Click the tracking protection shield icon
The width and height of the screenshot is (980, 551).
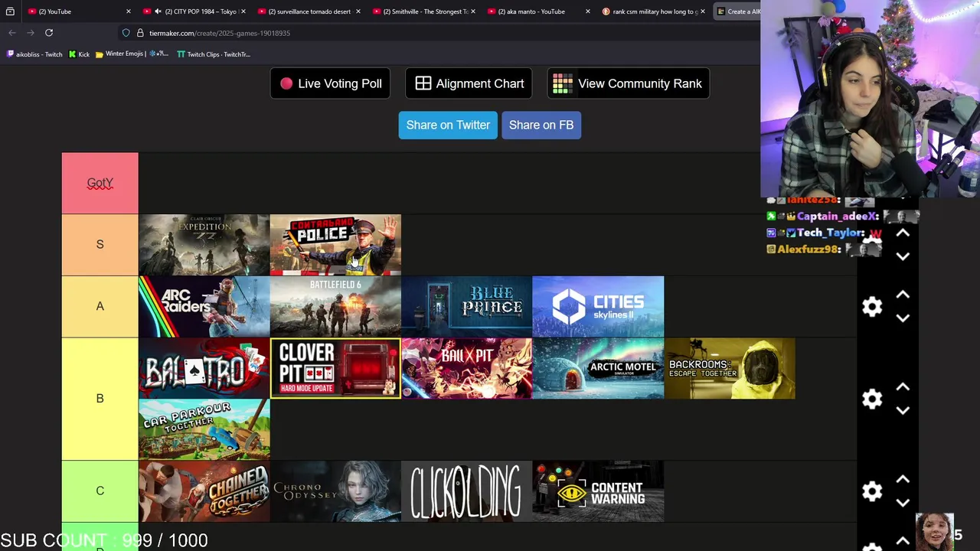126,33
